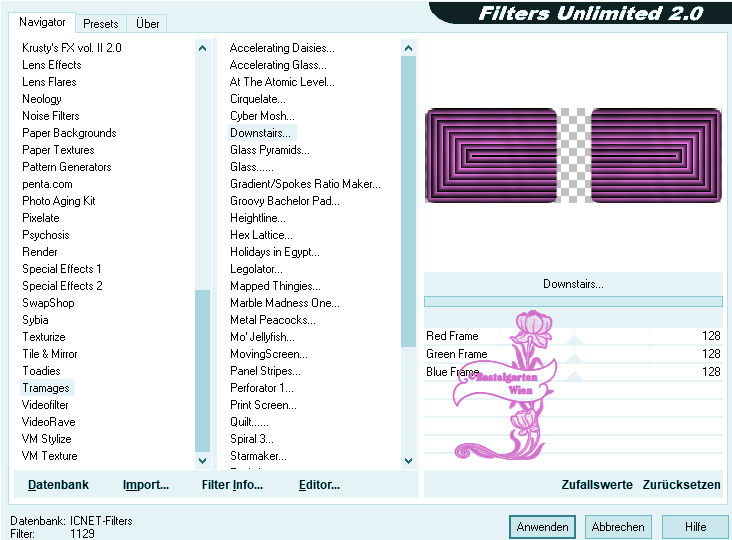The width and height of the screenshot is (732, 540).
Task: Select the Neology category
Action: click(42, 99)
